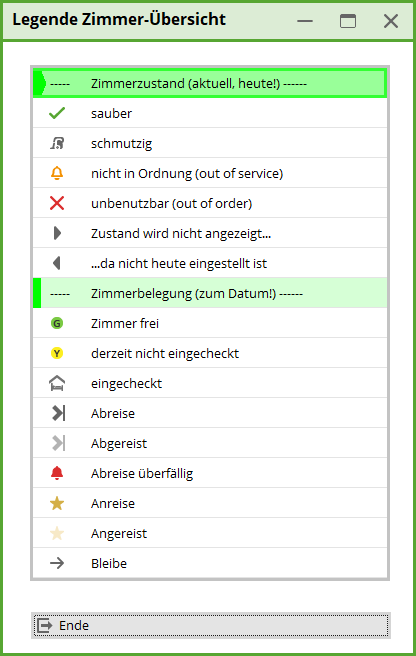Select the 'Zimmerzustand (aktuell, heute!)' header row

coord(210,83)
